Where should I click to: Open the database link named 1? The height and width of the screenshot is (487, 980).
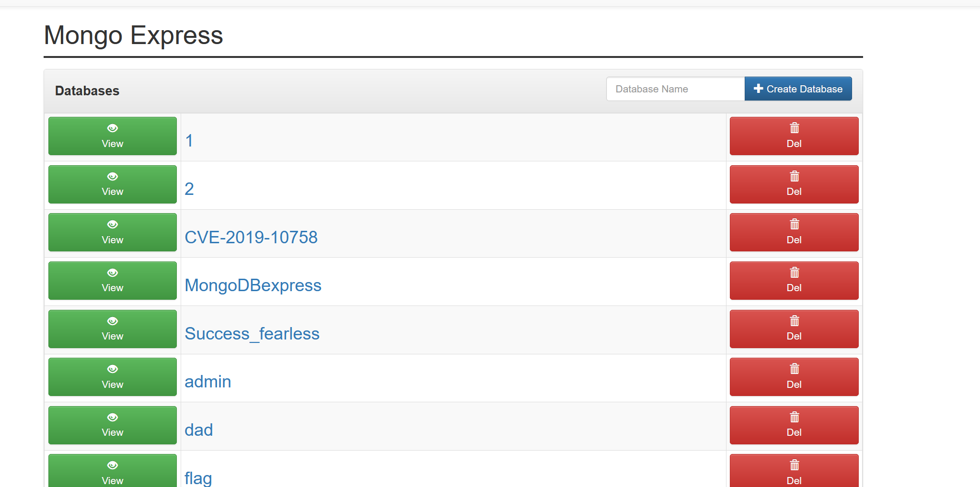click(189, 141)
